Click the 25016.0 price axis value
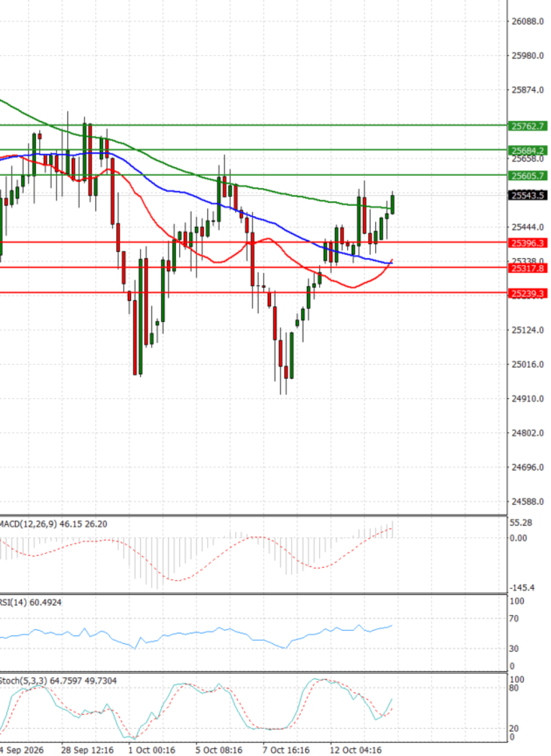The width and height of the screenshot is (551, 756). pos(527,364)
